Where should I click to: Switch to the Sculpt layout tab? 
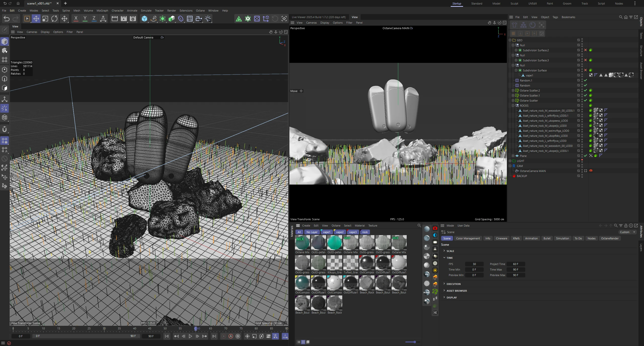514,4
